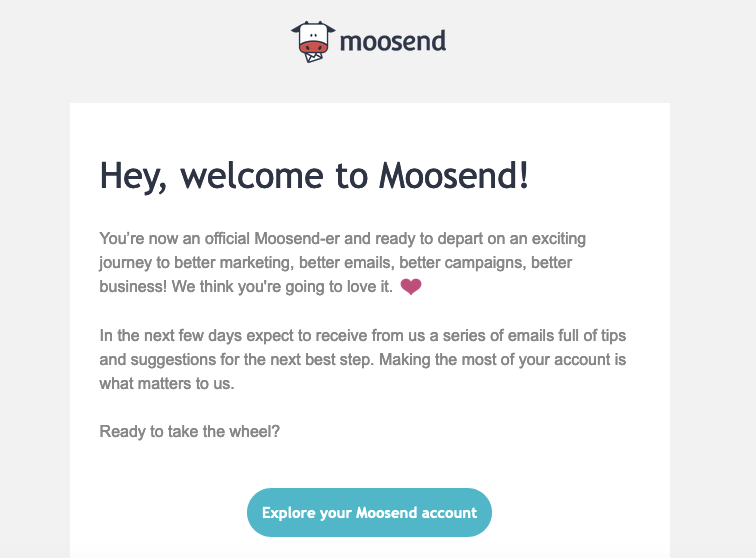This screenshot has width=756, height=558.
Task: Select the "Hey, welcome to Moosend!" heading
Action: pyautogui.click(x=314, y=176)
